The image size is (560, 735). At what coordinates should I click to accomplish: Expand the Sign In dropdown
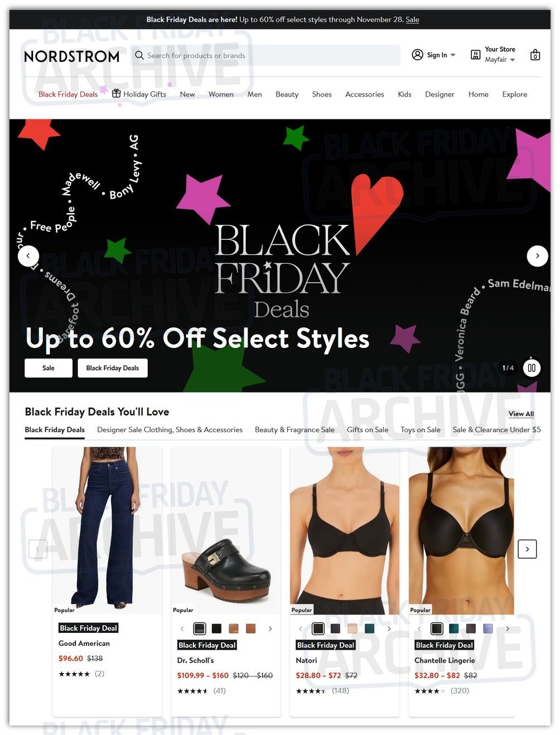453,55
